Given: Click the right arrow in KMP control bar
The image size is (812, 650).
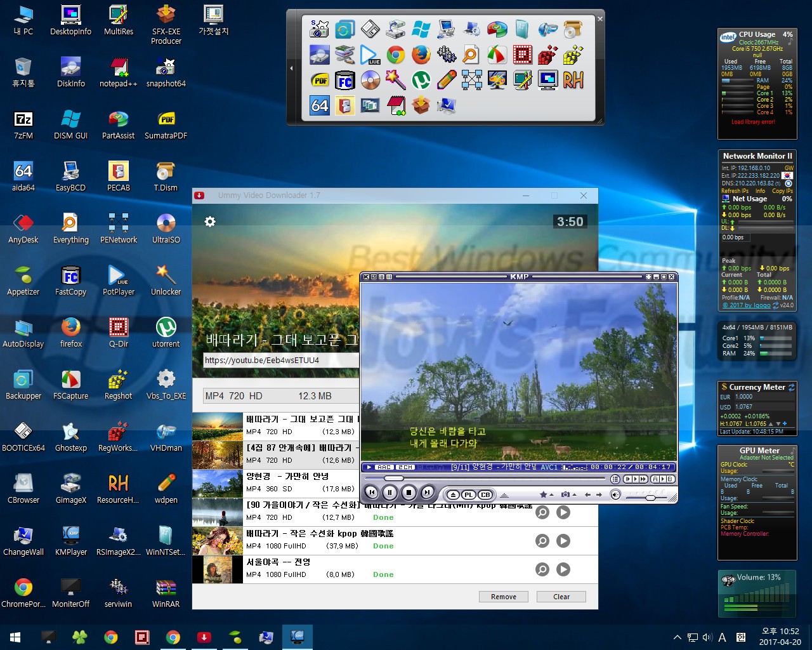Looking at the screenshot, I should (599, 494).
